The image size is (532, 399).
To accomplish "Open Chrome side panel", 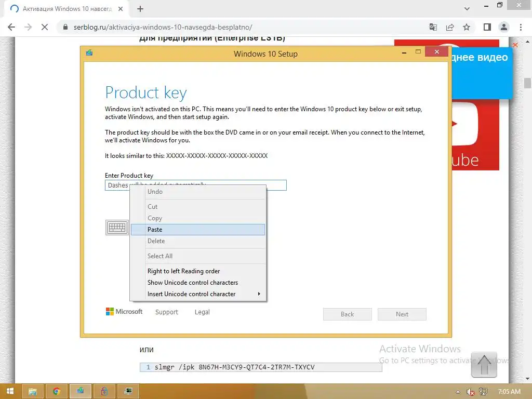I will [487, 27].
